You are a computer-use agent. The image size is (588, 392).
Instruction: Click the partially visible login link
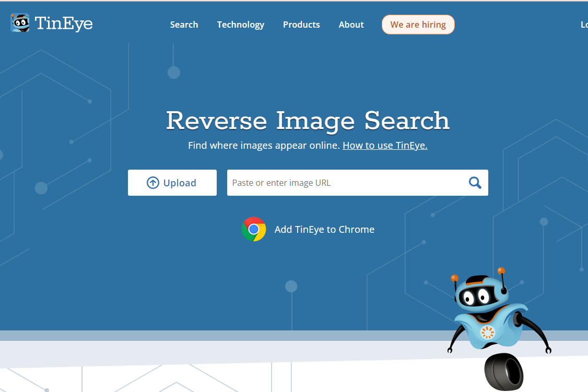(x=584, y=25)
